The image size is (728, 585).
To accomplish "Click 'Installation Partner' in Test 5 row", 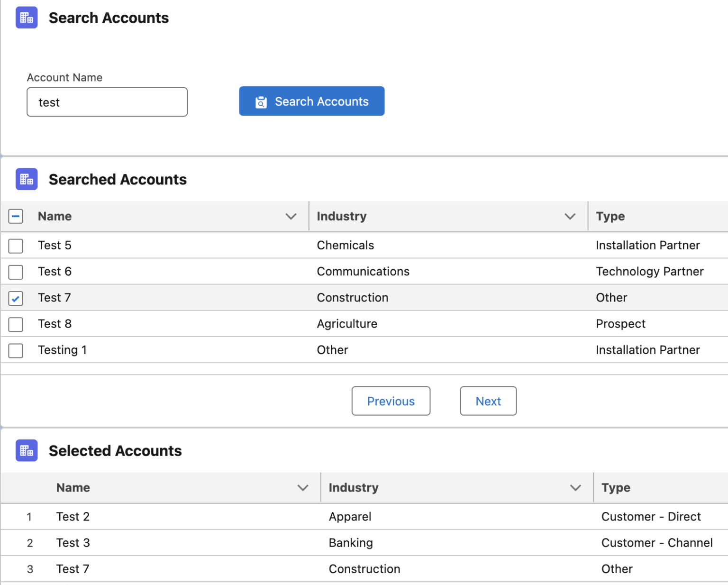I will pyautogui.click(x=647, y=245).
